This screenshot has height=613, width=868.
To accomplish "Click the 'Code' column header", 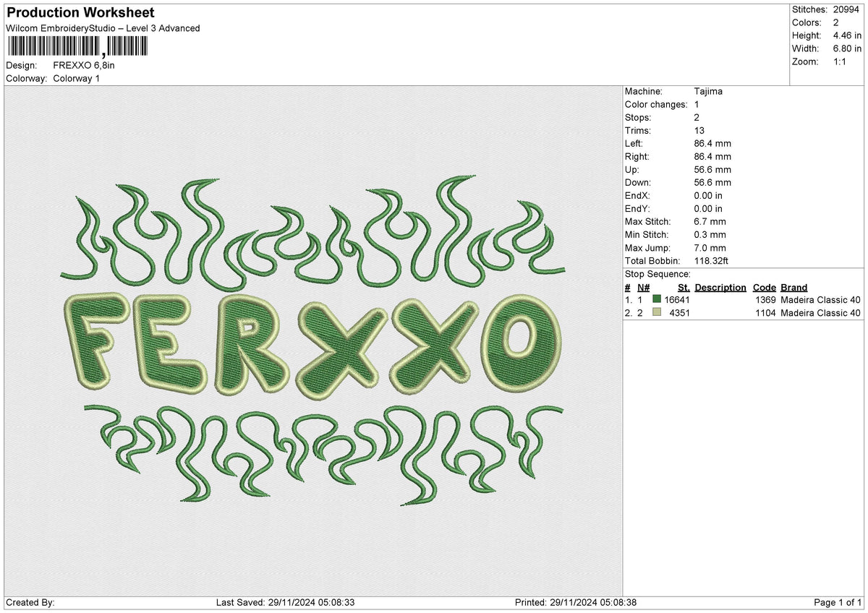I will tap(764, 287).
